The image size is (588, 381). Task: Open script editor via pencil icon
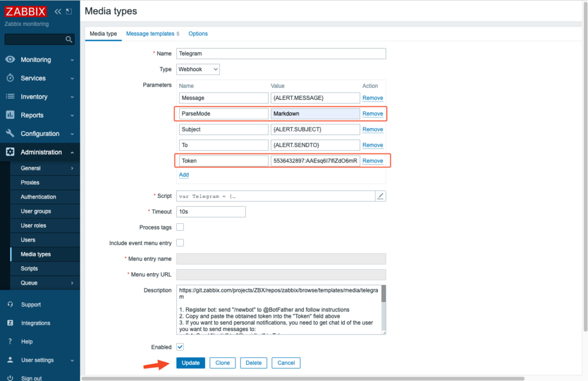coord(380,196)
